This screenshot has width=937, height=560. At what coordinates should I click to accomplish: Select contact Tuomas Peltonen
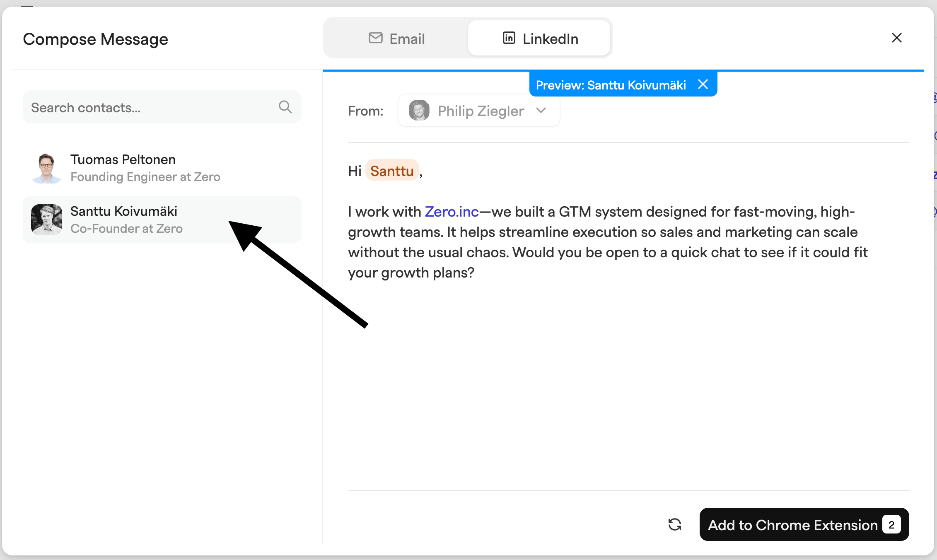162,168
